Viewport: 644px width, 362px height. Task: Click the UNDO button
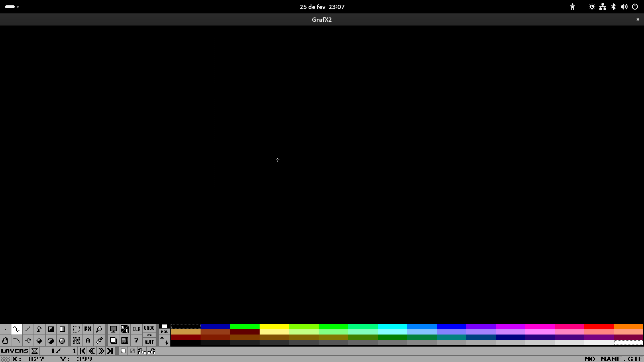149,328
